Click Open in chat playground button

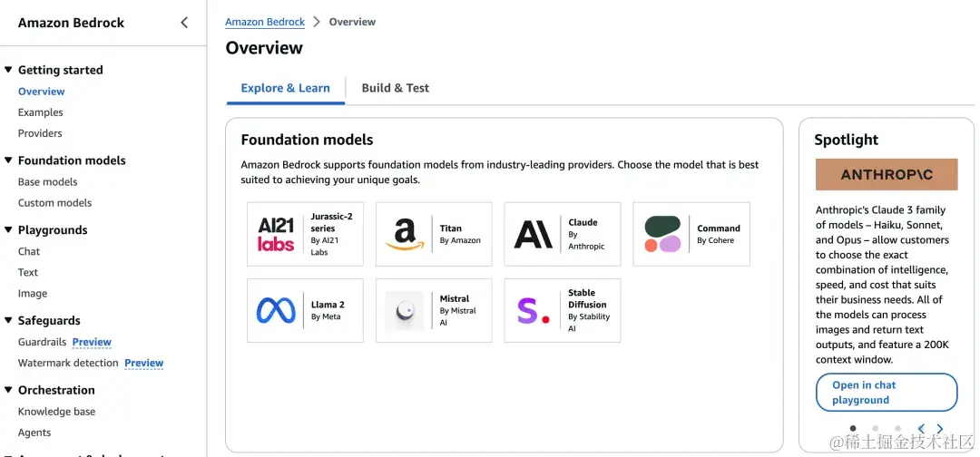(886, 393)
